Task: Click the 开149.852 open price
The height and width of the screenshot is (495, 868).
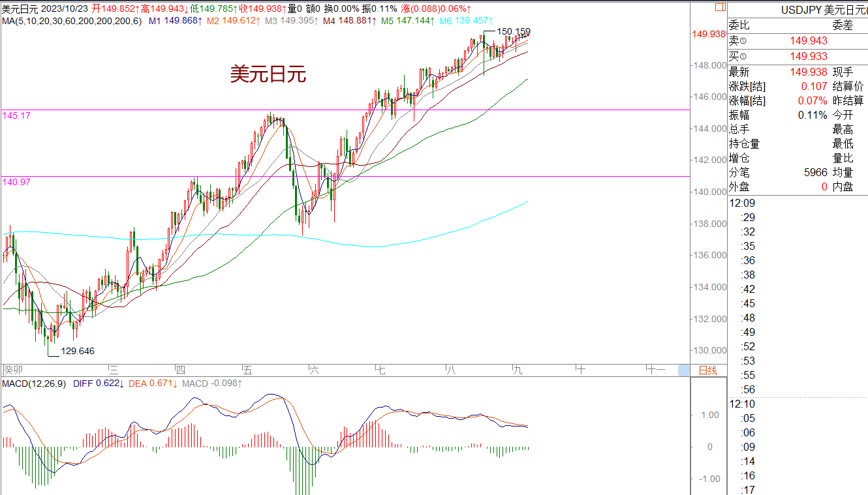Action: tap(116, 8)
